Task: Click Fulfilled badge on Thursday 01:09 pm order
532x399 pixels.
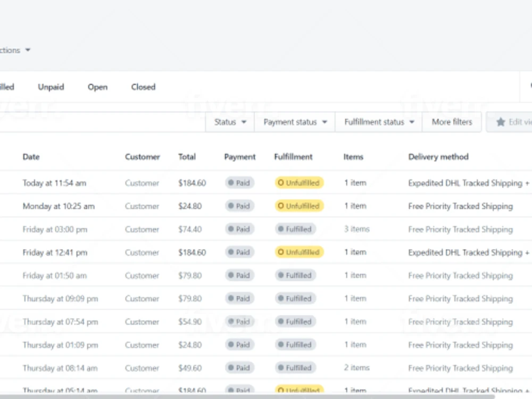Action: point(295,345)
